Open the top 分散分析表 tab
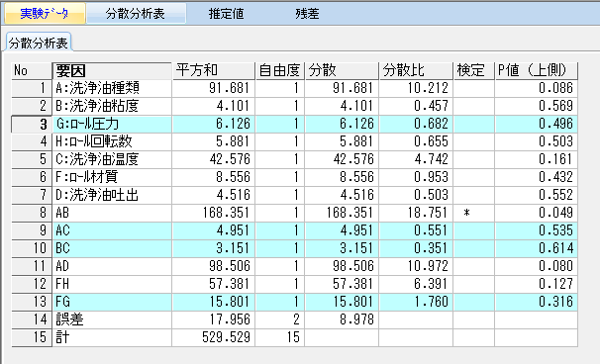This screenshot has width=600, height=364. coord(136,14)
